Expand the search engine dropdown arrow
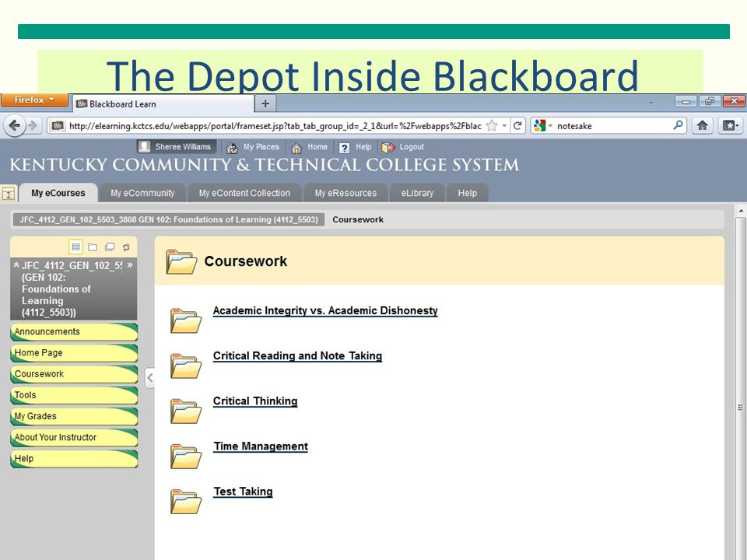 tap(550, 126)
